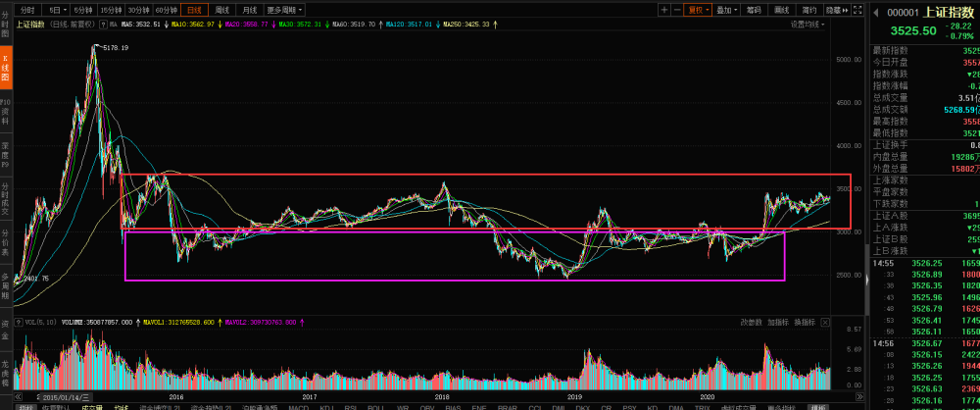
Task: Switch to 月线 period tab
Action: point(249,10)
